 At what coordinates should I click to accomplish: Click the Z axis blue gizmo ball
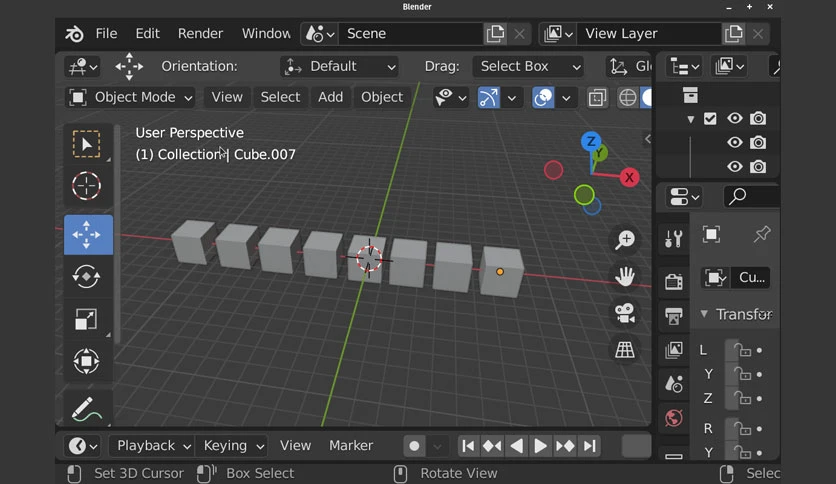591,142
